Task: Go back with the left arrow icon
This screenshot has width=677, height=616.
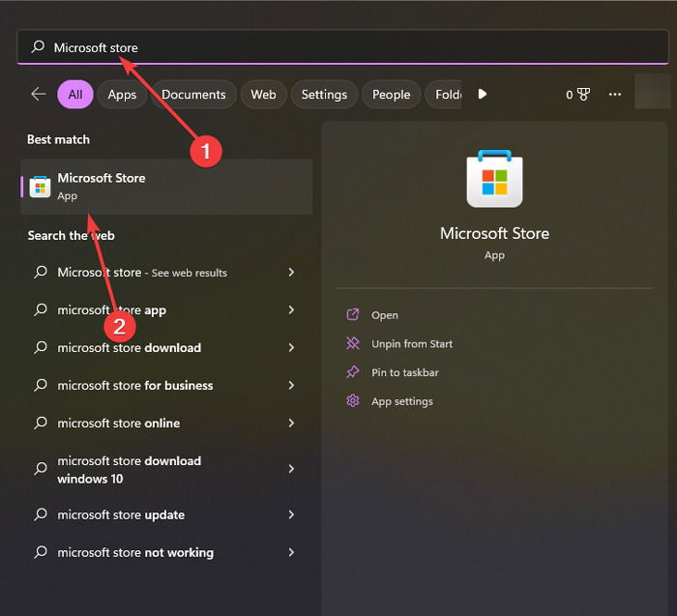Action: [39, 94]
